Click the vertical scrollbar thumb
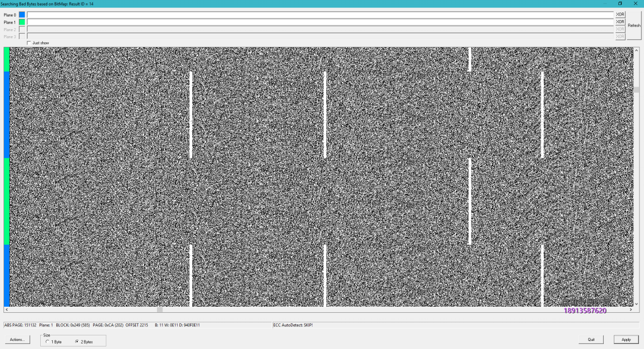Image resolution: width=644 pixels, height=349 pixels. pyautogui.click(x=636, y=90)
